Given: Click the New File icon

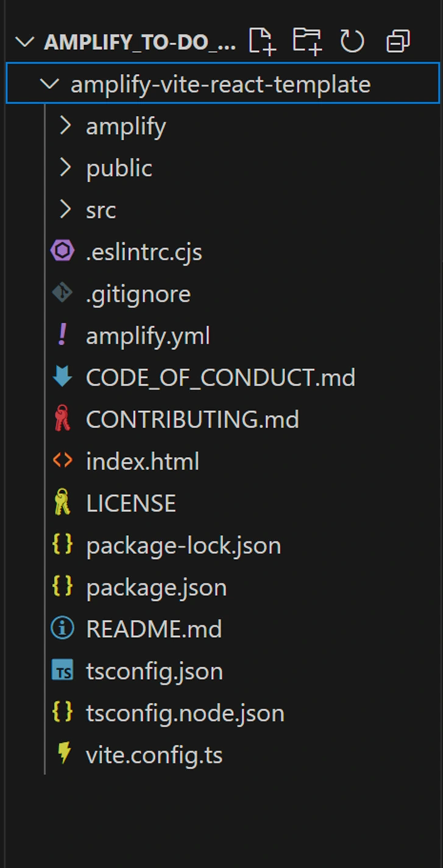Looking at the screenshot, I should [x=262, y=41].
